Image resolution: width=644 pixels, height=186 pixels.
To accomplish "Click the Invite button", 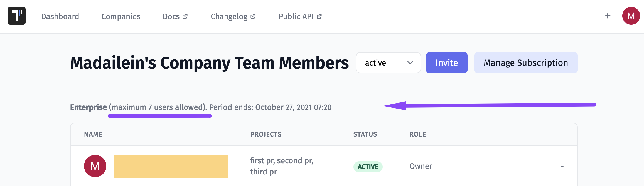I will pyautogui.click(x=447, y=63).
